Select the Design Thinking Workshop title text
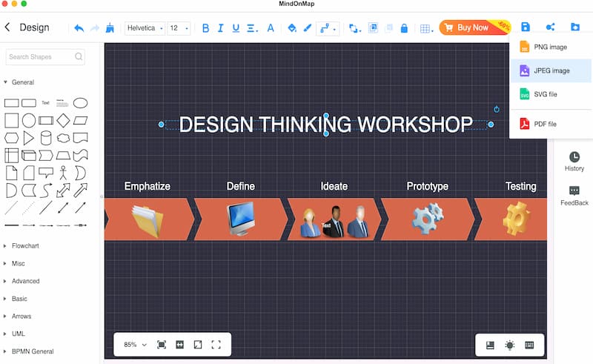Viewport: 593px width, 364px height. (x=325, y=124)
